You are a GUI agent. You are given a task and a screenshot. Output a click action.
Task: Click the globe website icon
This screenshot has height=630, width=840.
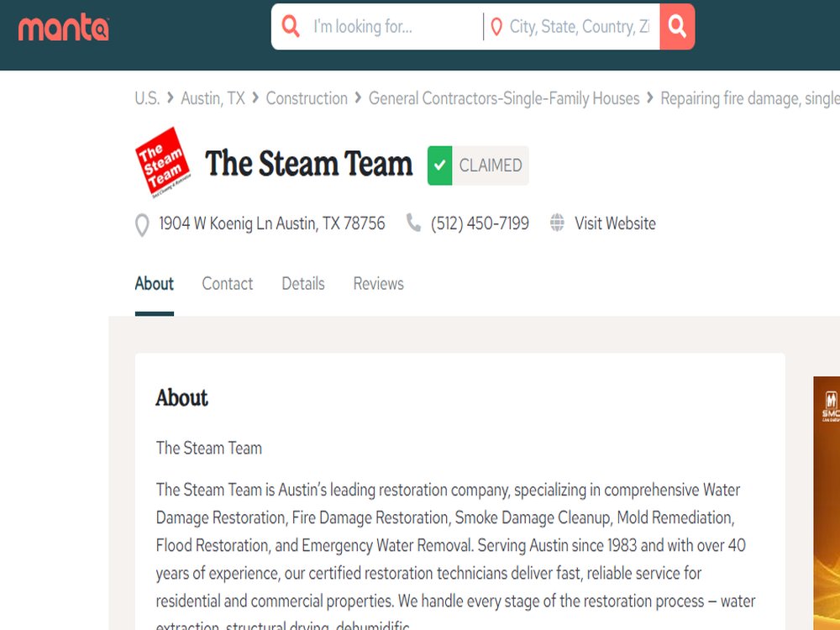[557, 223]
